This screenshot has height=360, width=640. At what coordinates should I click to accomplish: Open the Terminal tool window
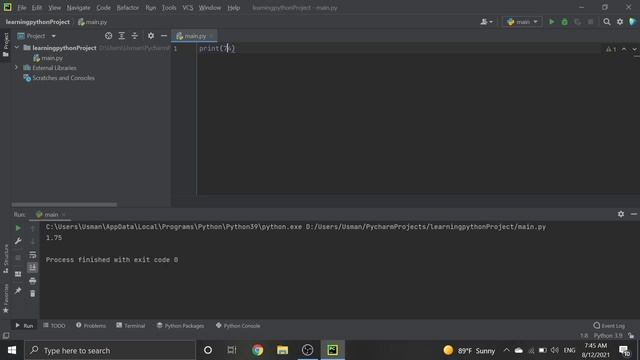coord(131,325)
